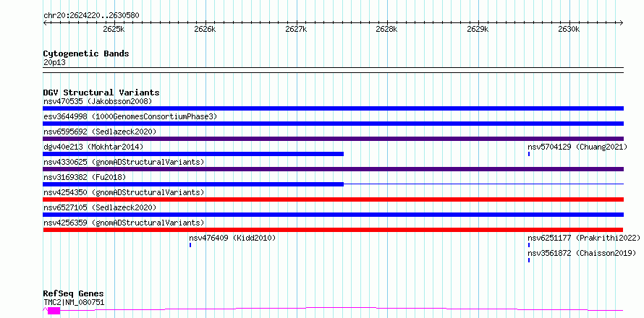Image resolution: width=644 pixels, height=318 pixels.
Task: Click the small nsv6251177 variant marker
Action: (529, 245)
